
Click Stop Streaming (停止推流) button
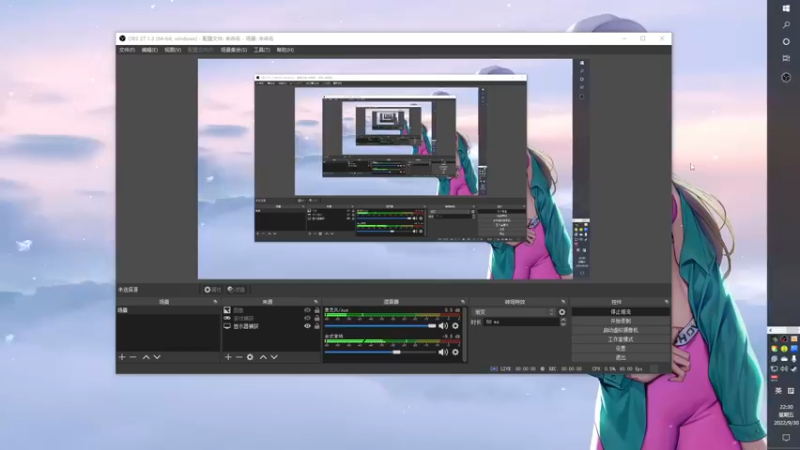(620, 312)
